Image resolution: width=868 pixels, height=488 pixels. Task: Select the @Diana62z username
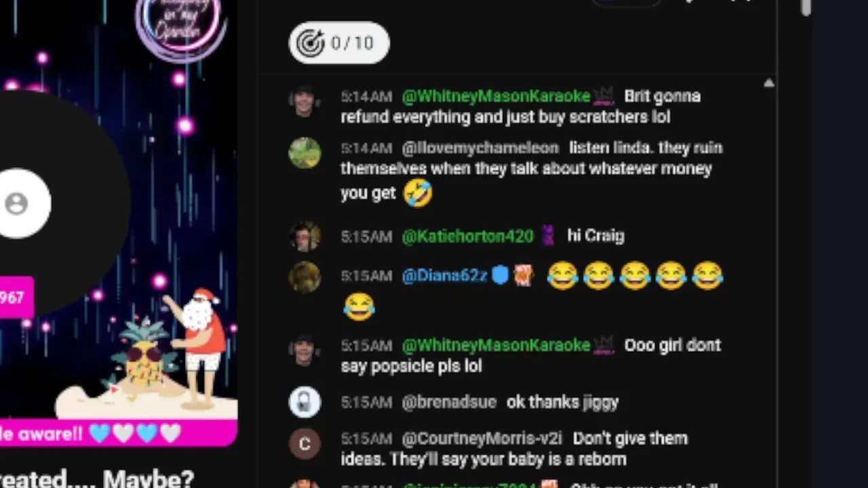click(445, 276)
